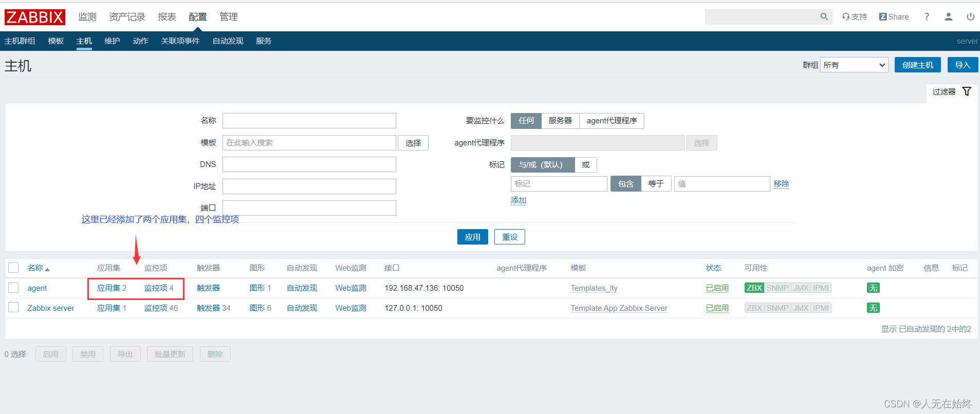Select agent代理程序 monitoring option

tap(612, 121)
